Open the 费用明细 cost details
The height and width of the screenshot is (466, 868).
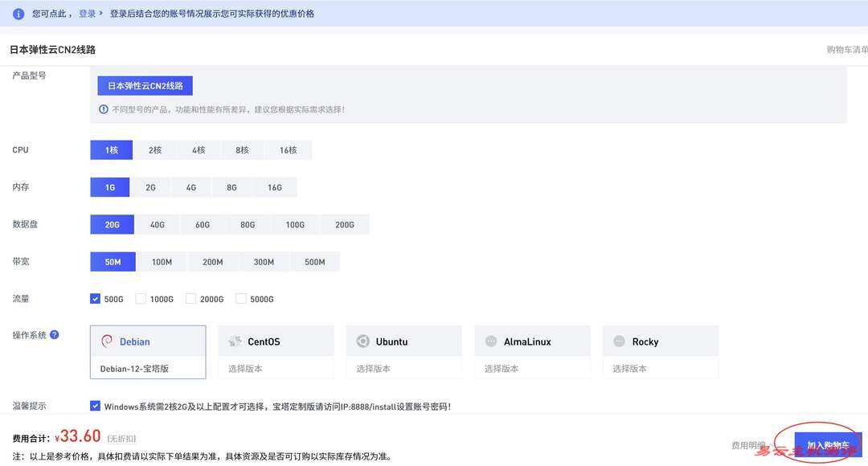click(x=748, y=445)
